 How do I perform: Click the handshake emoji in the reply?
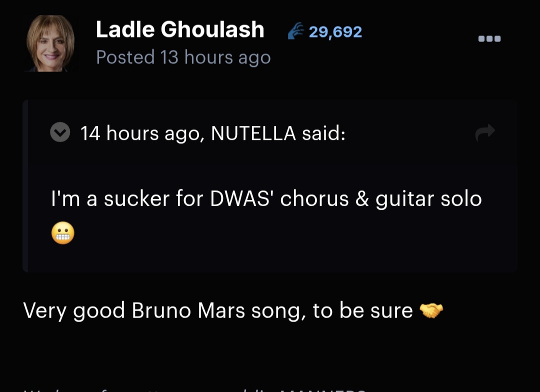pos(431,311)
